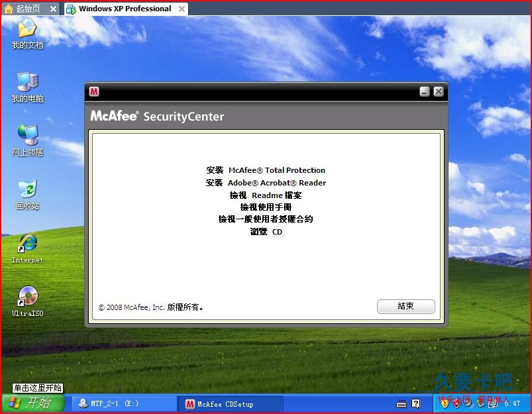Open the 开始 Start menu

point(33,403)
